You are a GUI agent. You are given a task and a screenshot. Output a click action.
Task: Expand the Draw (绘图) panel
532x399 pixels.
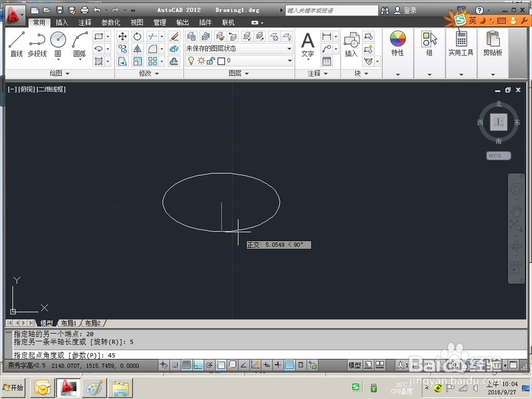pyautogui.click(x=60, y=73)
